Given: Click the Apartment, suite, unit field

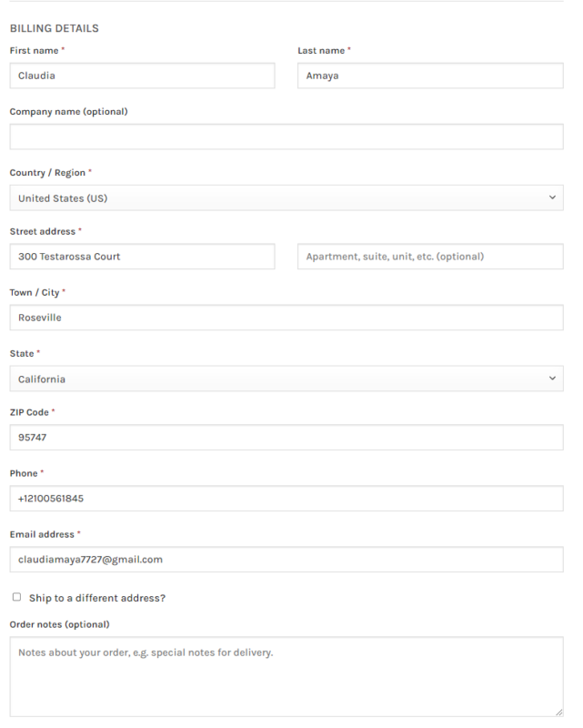Looking at the screenshot, I should pos(430,257).
